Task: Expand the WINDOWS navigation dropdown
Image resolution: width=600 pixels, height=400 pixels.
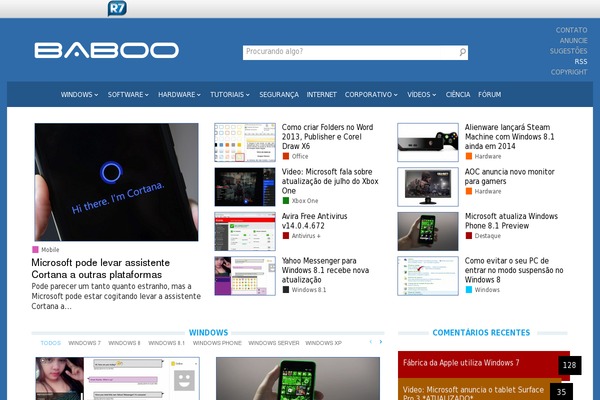Action: 79,95
